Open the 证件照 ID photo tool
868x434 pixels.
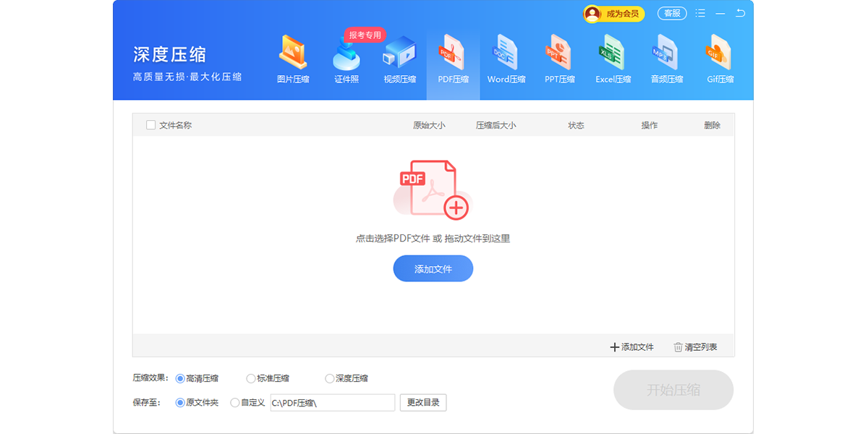pos(346,59)
